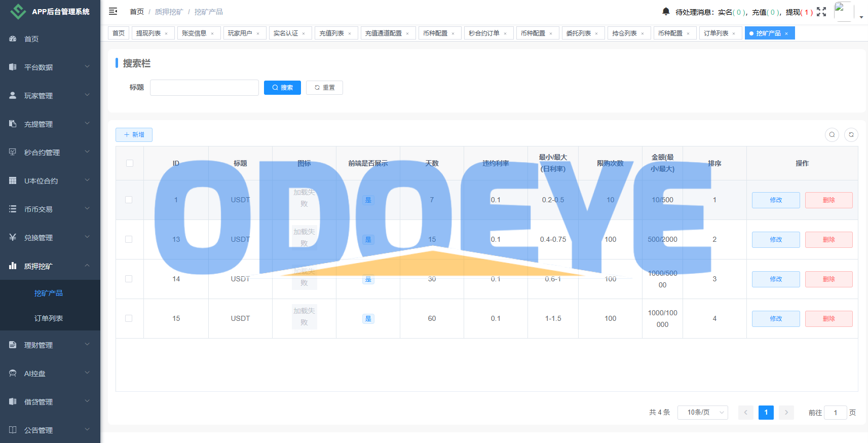Click the 理财管理 document icon

13,345
